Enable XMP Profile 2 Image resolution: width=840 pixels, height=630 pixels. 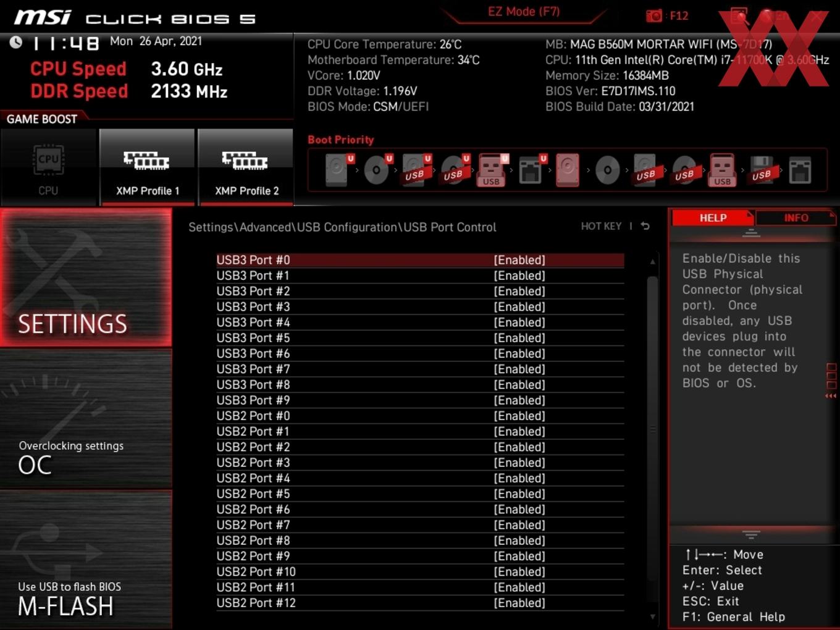coord(246,167)
